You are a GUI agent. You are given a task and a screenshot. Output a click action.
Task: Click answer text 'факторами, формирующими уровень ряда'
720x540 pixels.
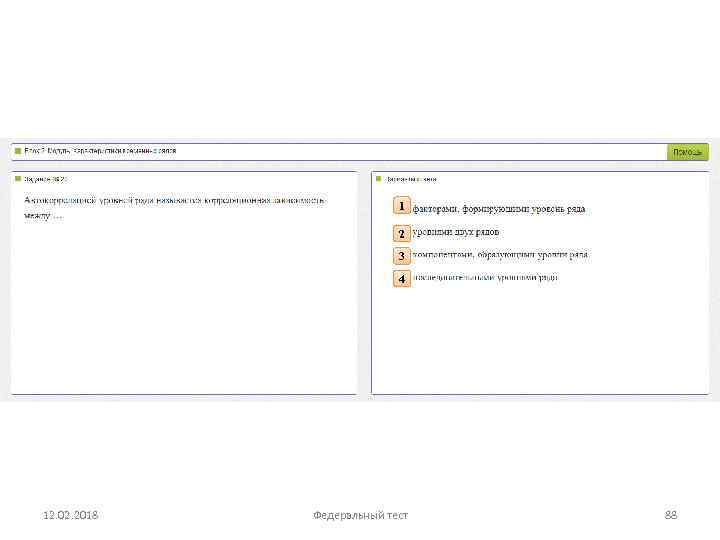(499, 209)
